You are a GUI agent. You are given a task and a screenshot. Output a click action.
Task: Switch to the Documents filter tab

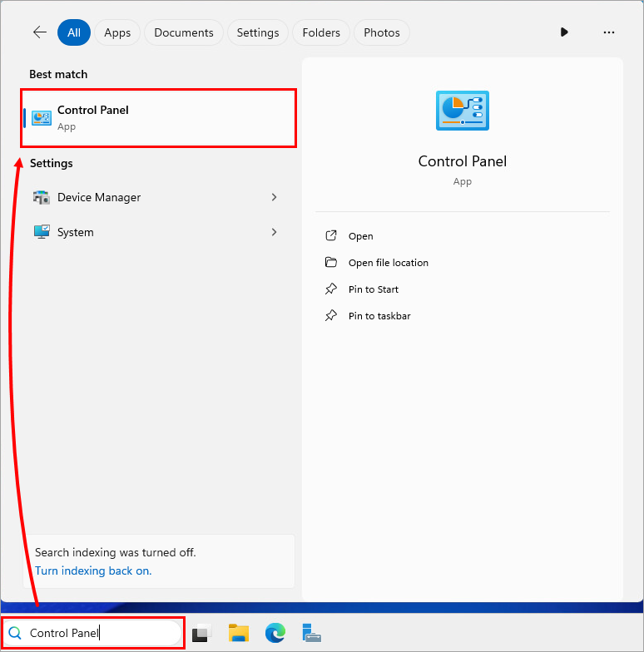click(x=184, y=32)
